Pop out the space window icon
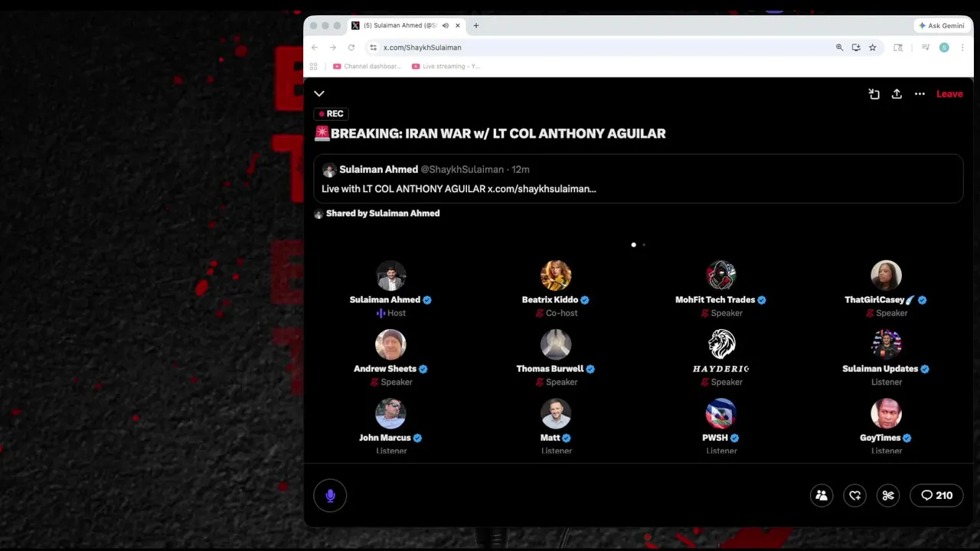 (x=874, y=94)
